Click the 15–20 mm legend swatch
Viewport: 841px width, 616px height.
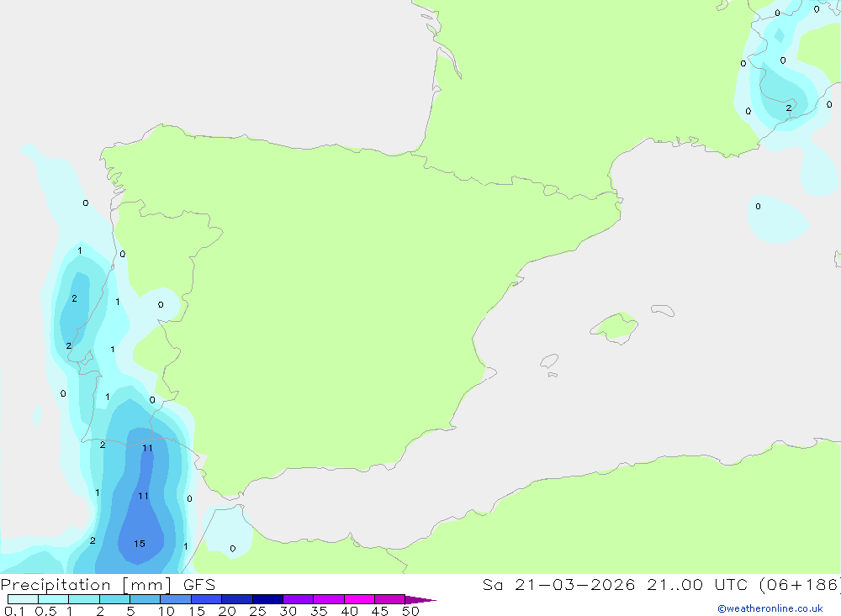(x=207, y=599)
